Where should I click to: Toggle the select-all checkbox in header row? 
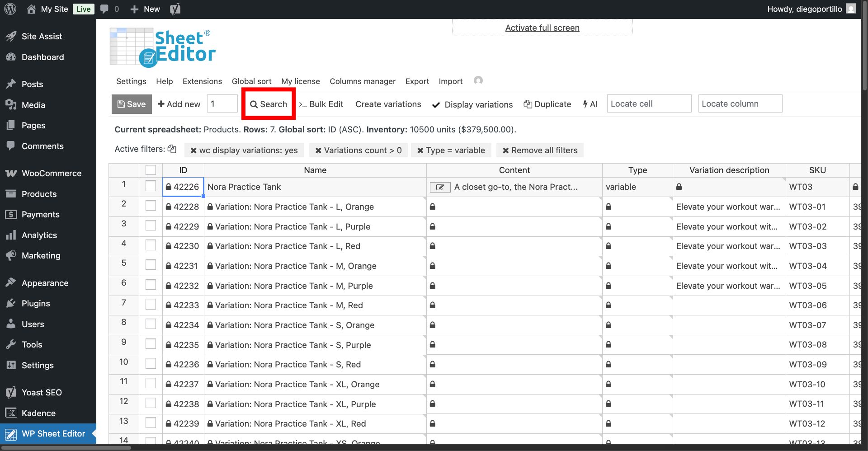(151, 170)
